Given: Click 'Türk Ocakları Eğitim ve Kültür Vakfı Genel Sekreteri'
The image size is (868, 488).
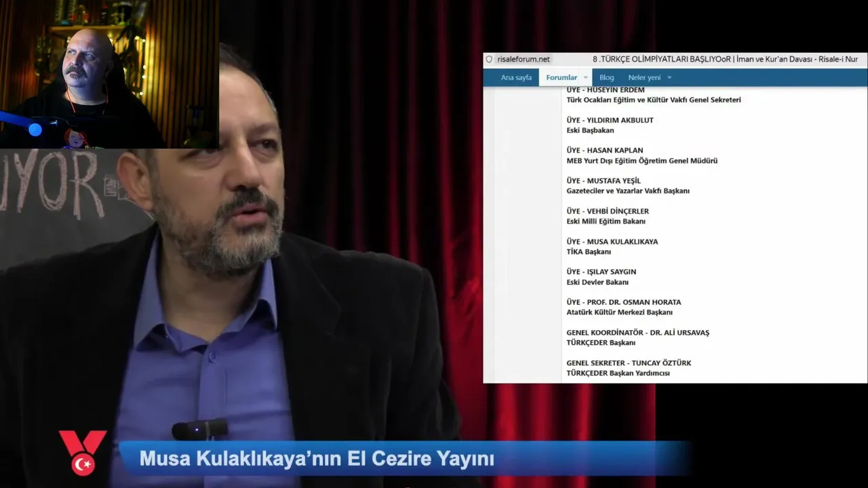Looking at the screenshot, I should [654, 100].
